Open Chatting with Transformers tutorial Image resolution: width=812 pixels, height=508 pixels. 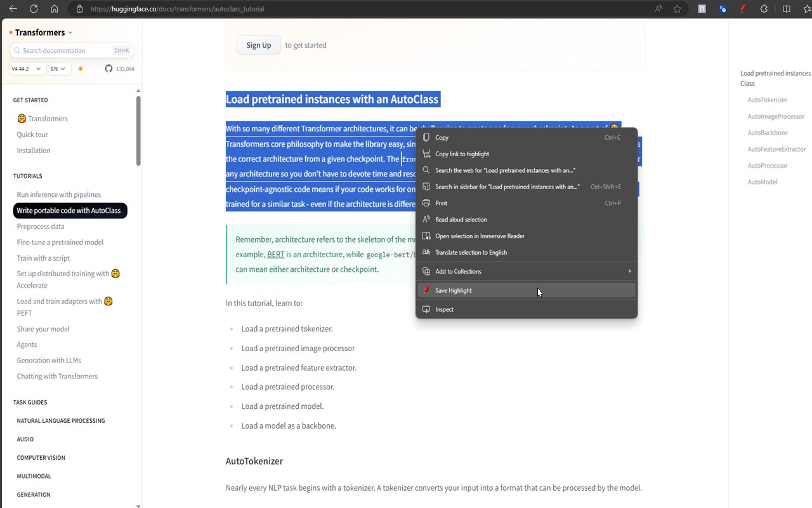(57, 376)
